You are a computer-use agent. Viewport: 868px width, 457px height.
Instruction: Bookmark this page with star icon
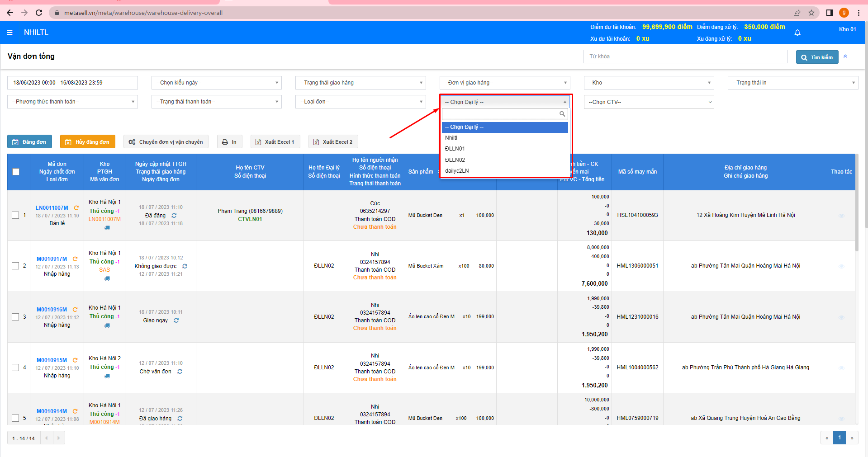811,13
